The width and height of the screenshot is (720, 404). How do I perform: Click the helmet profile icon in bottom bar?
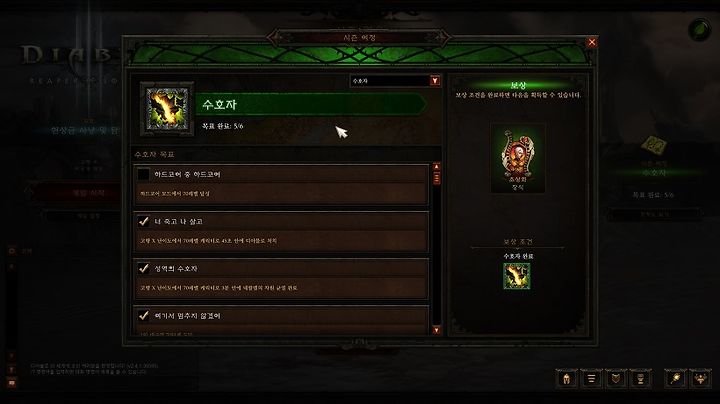tap(567, 379)
